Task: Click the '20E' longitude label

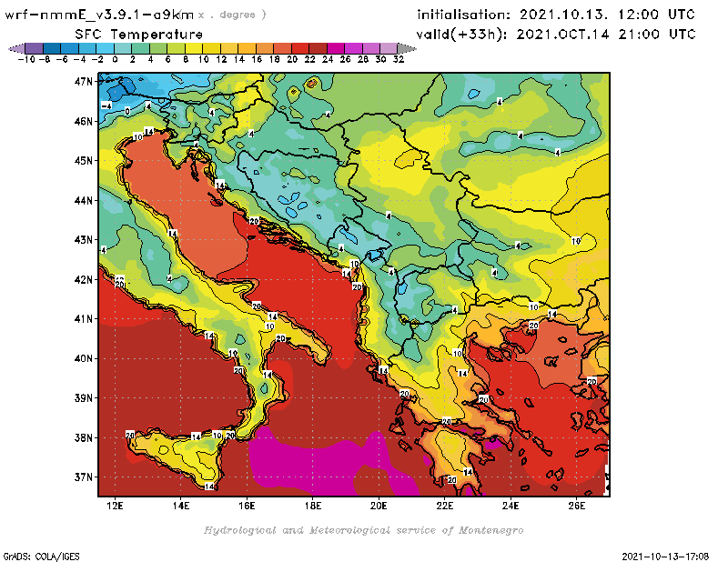Action: point(379,506)
